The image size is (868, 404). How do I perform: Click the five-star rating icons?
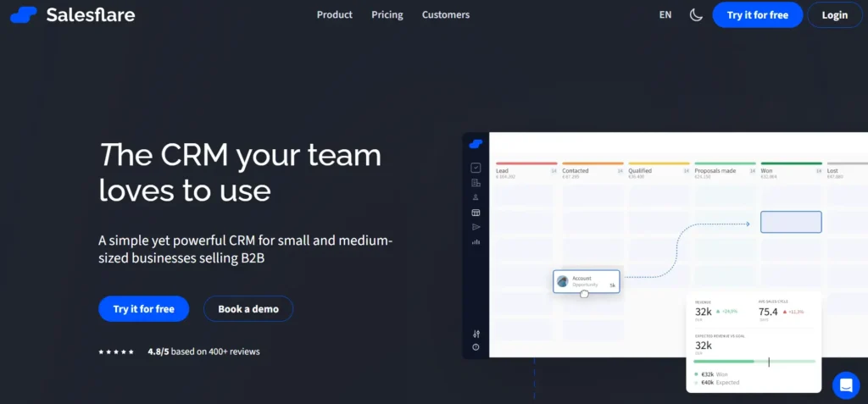click(x=116, y=352)
